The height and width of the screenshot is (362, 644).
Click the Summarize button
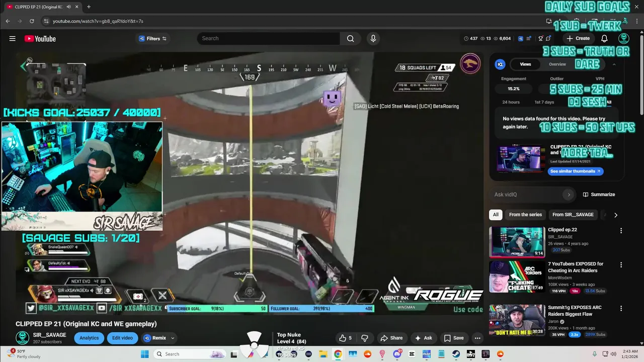coord(599,195)
